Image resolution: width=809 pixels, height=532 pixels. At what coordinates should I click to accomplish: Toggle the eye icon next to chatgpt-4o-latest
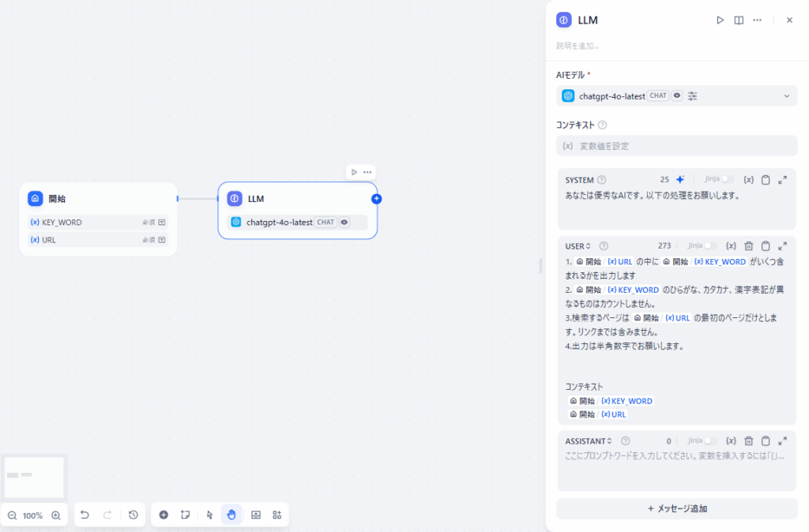click(676, 96)
